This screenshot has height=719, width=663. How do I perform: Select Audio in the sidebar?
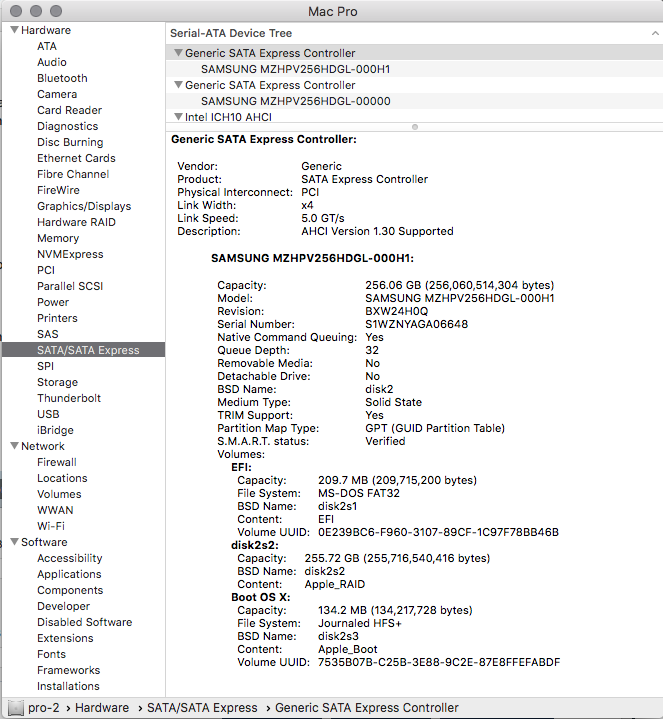(52, 62)
